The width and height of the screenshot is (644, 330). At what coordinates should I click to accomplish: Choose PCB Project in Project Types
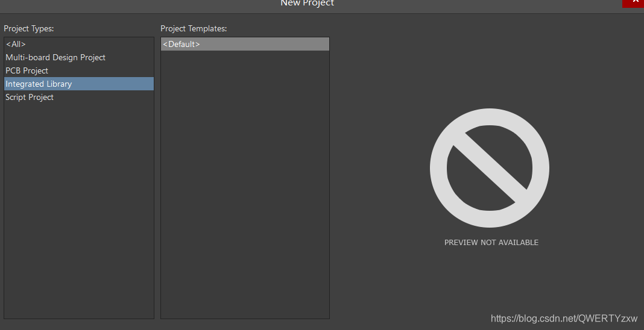[79, 70]
